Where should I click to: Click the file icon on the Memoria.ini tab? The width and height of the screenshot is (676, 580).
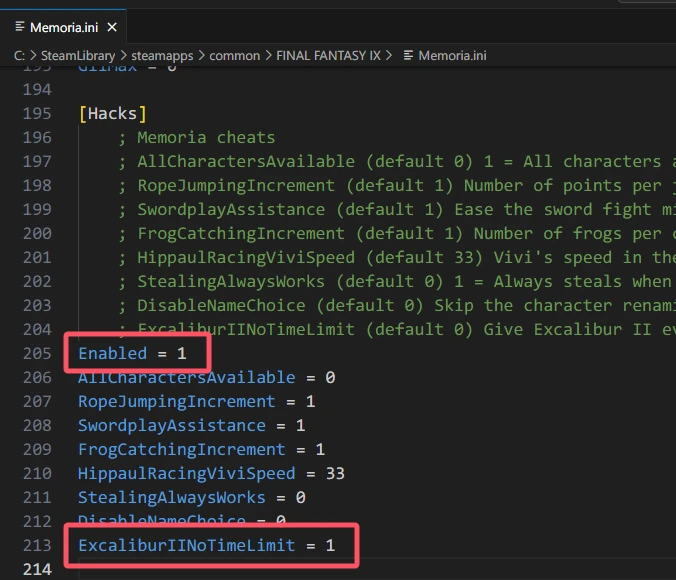(x=20, y=27)
